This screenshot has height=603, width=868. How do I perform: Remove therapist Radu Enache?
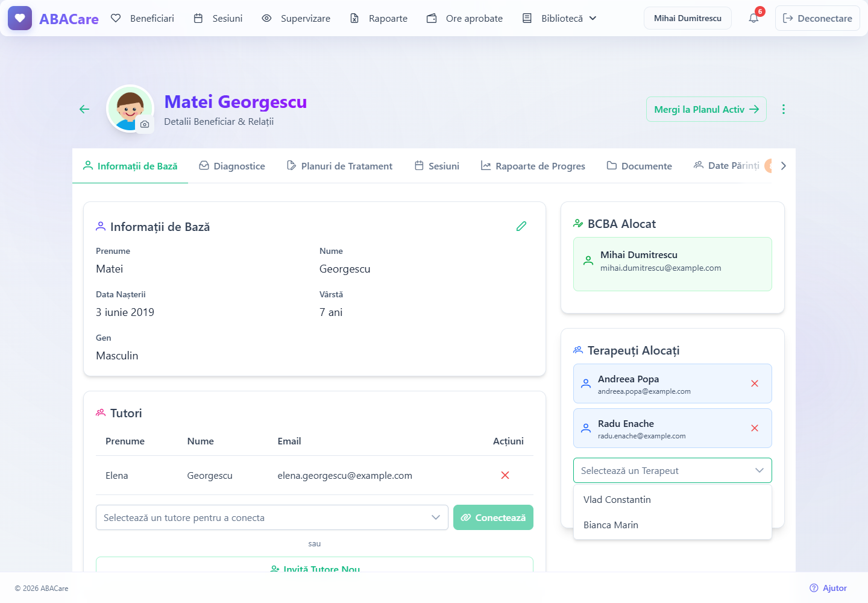pyautogui.click(x=755, y=428)
